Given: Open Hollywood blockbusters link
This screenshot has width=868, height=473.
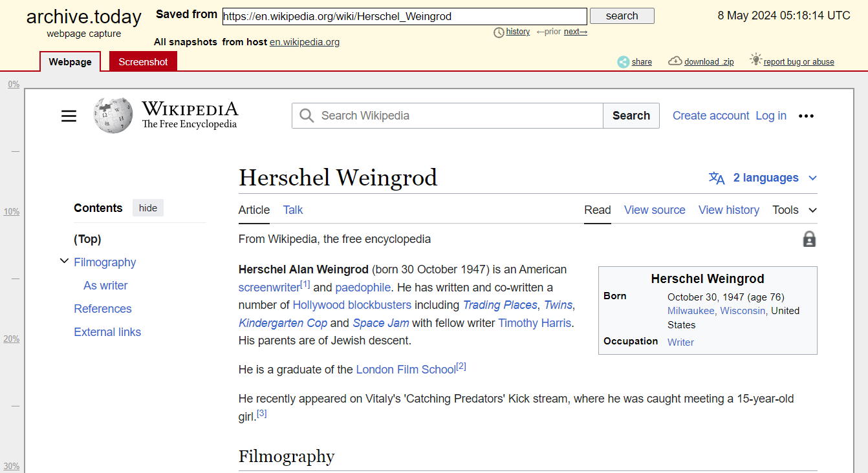Looking at the screenshot, I should click(352, 305).
